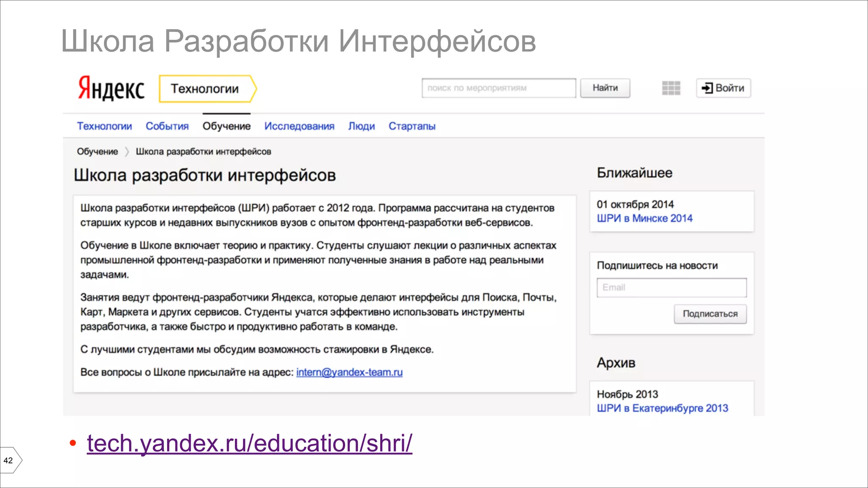Click the Email subscription field
Screen dimensions: 868x488
tap(672, 288)
